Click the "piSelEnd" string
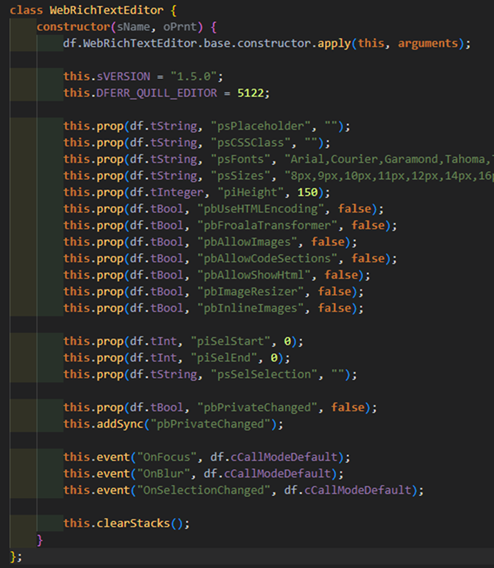This screenshot has width=494, height=568. (224, 358)
